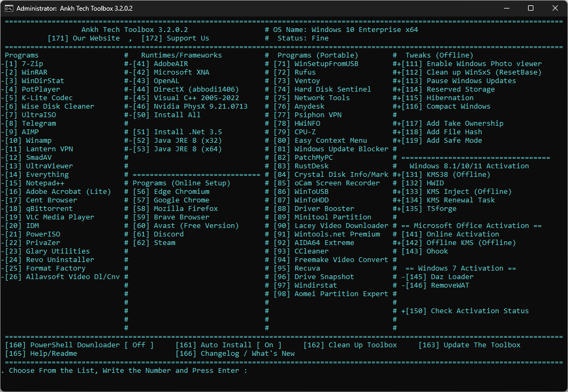Viewport: 568px width, 392px height.
Task: Click the HWID activation entry
Action: [x=423, y=183]
